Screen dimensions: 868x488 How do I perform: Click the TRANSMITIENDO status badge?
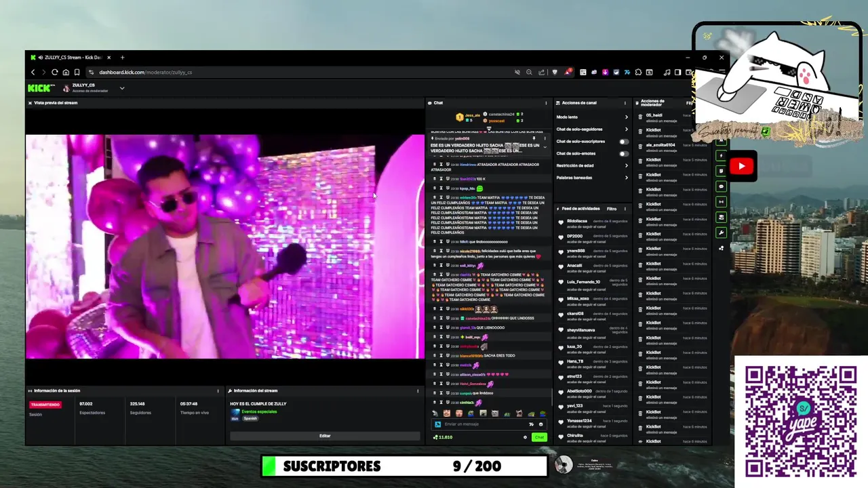pyautogui.click(x=45, y=405)
